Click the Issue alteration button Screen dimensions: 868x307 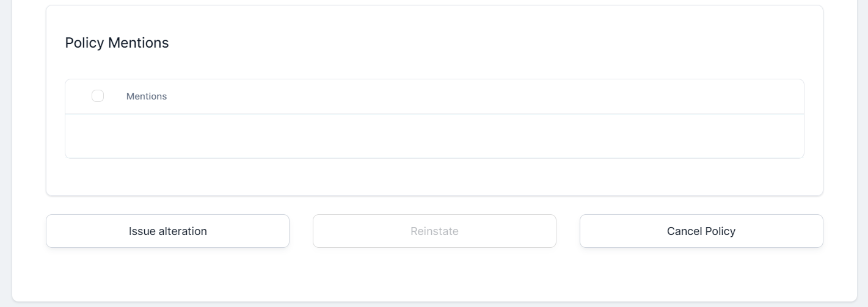(x=167, y=231)
